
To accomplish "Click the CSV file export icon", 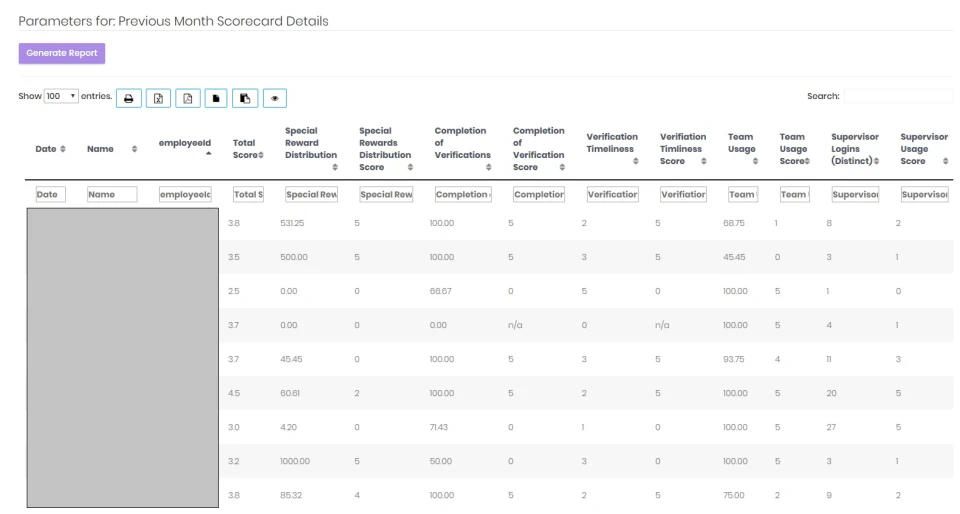I will (216, 98).
